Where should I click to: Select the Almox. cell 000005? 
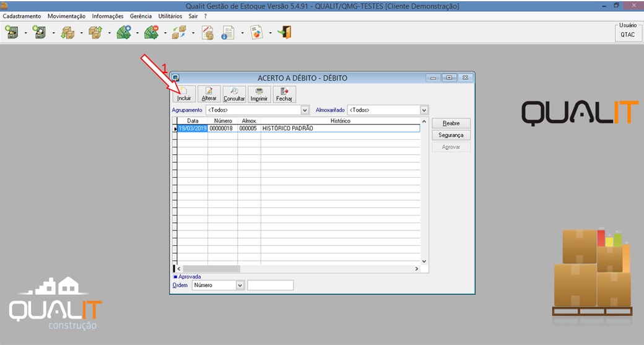249,129
